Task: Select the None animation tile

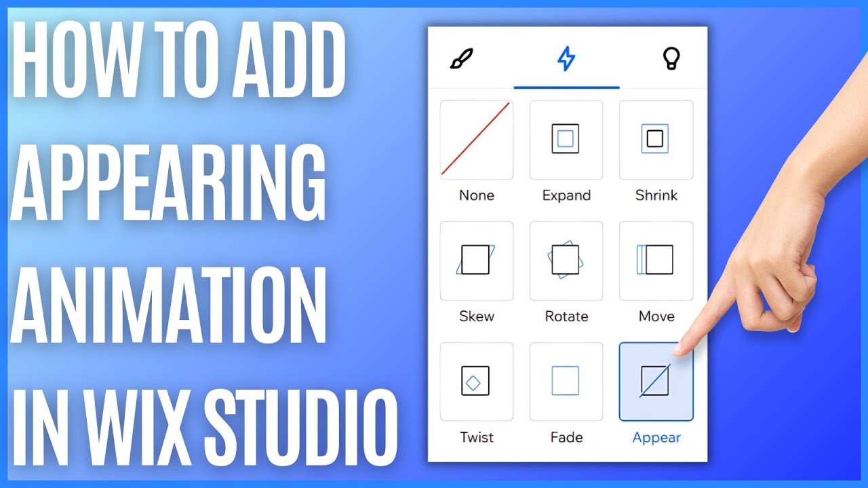Action: (477, 140)
